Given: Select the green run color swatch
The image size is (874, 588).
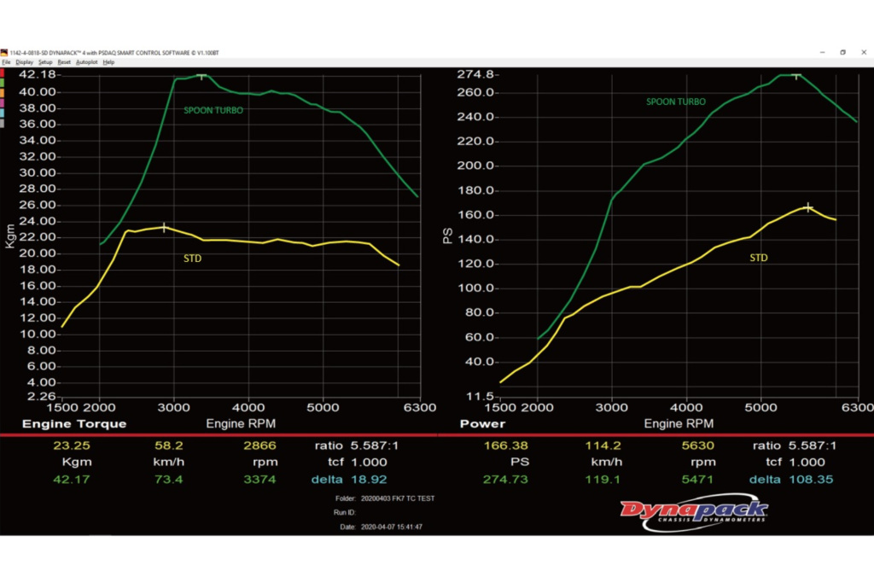Looking at the screenshot, I should click(3, 82).
